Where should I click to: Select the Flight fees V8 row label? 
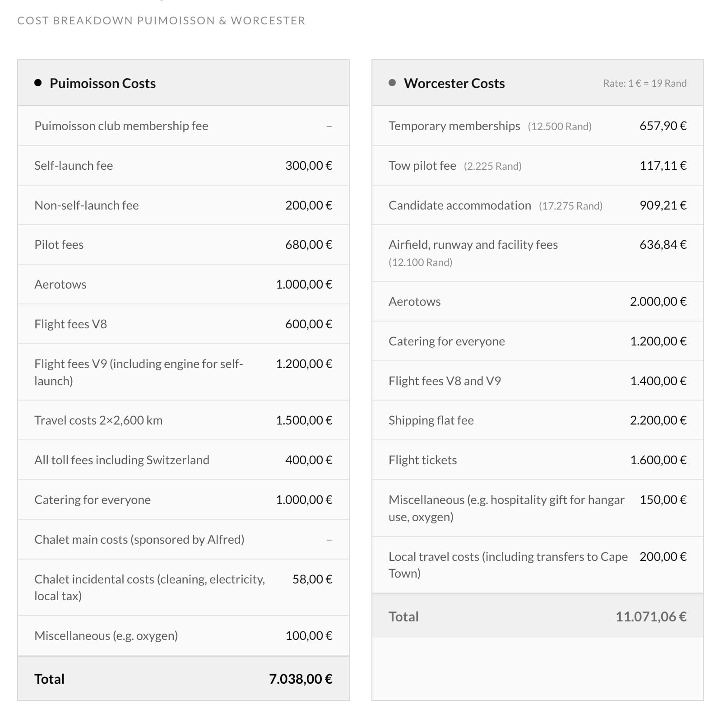pyautogui.click(x=70, y=324)
